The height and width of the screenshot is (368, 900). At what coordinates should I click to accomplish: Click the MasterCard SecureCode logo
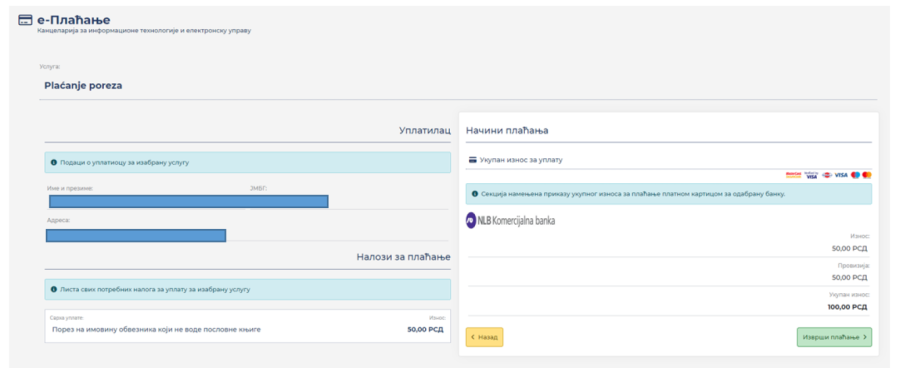tap(793, 175)
